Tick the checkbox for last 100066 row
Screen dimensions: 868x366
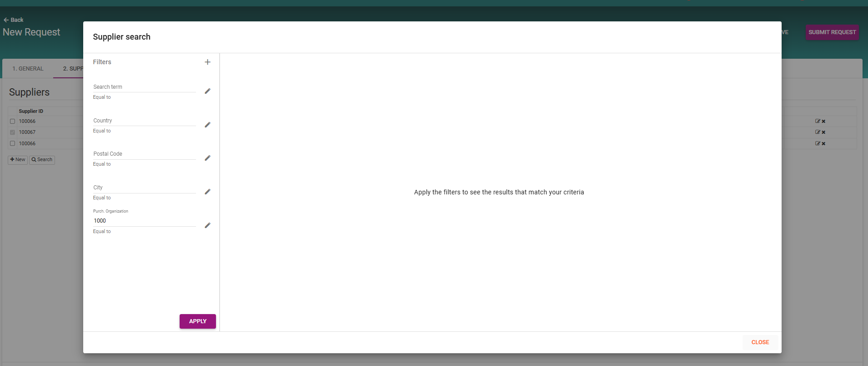pos(13,143)
